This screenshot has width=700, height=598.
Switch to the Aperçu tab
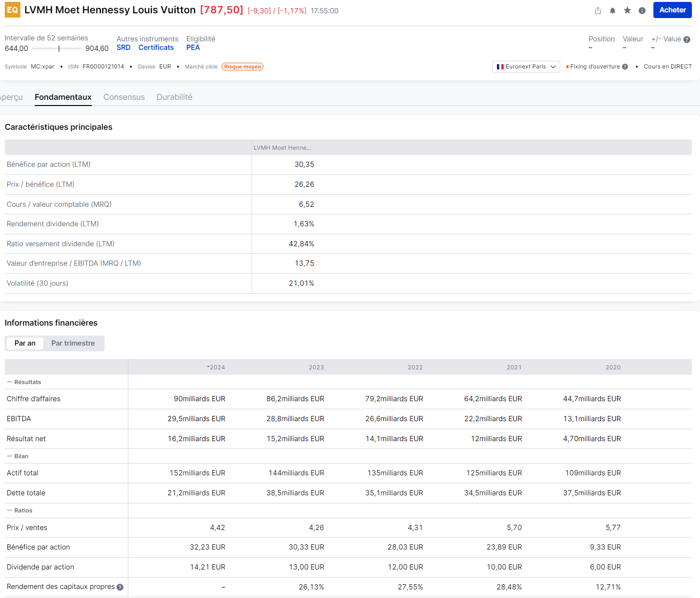coord(11,97)
